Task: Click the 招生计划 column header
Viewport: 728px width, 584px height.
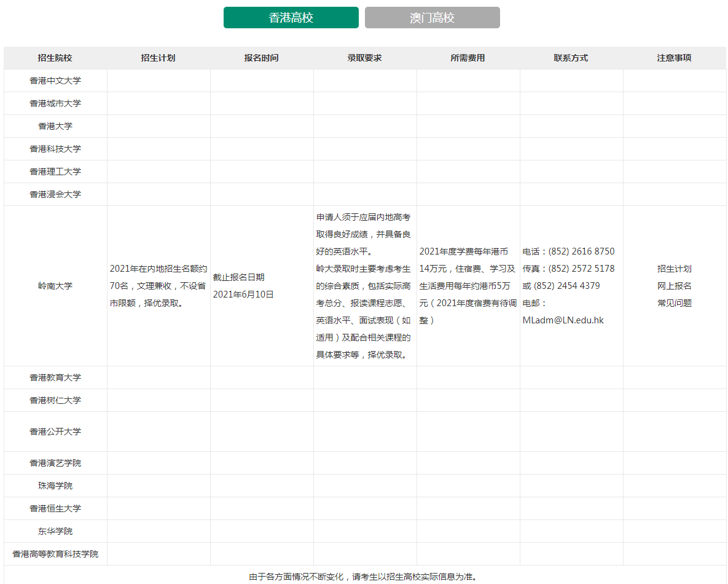Action: [x=159, y=58]
